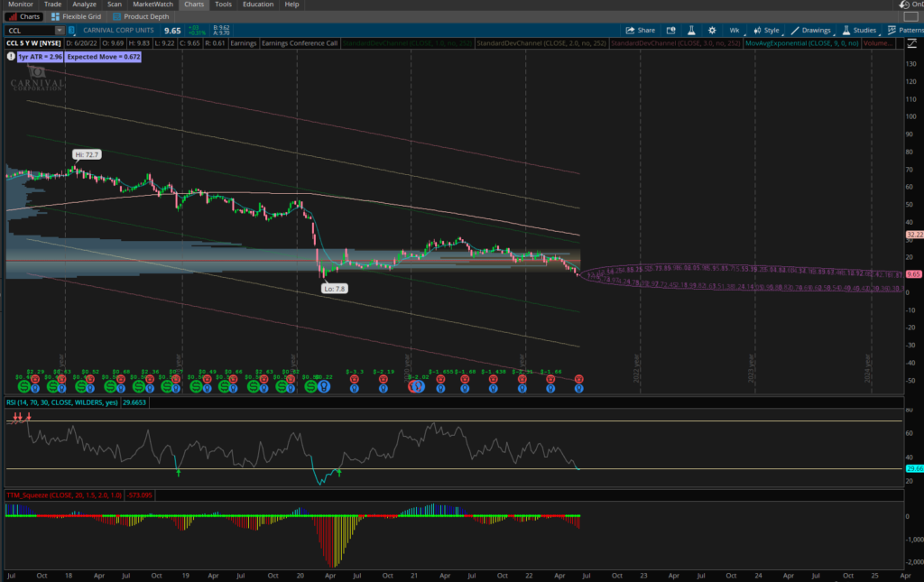The height and width of the screenshot is (582, 924).
Task: Switch to the Scan menu
Action: point(116,5)
